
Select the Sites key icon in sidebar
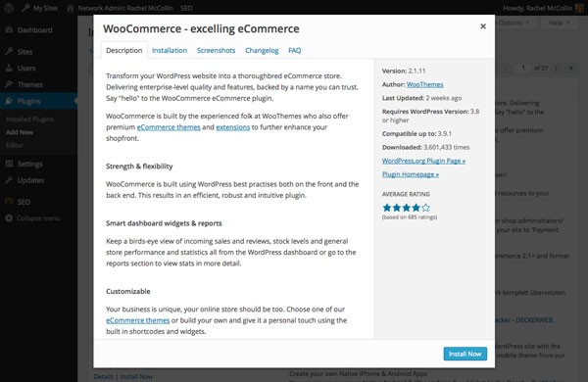pos(9,52)
